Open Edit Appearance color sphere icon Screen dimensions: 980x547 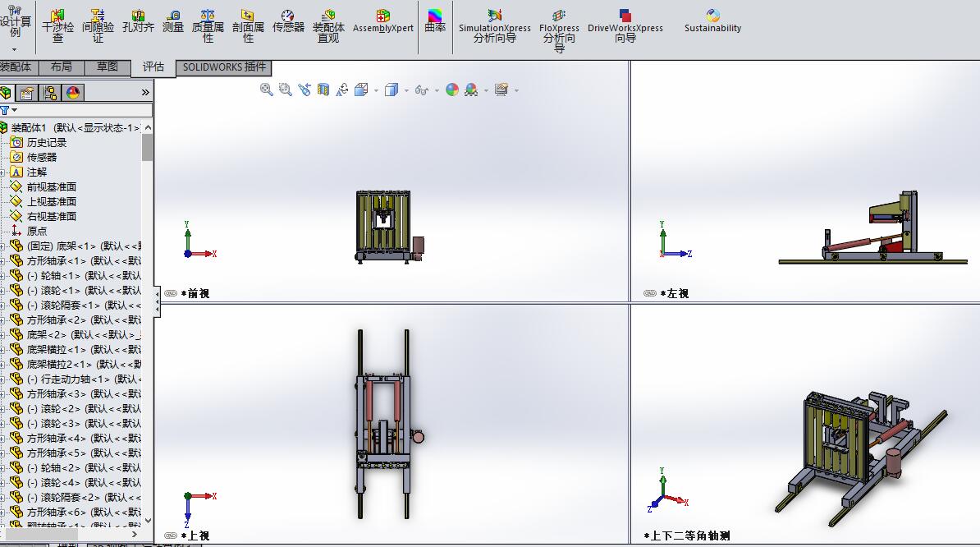tap(452, 90)
